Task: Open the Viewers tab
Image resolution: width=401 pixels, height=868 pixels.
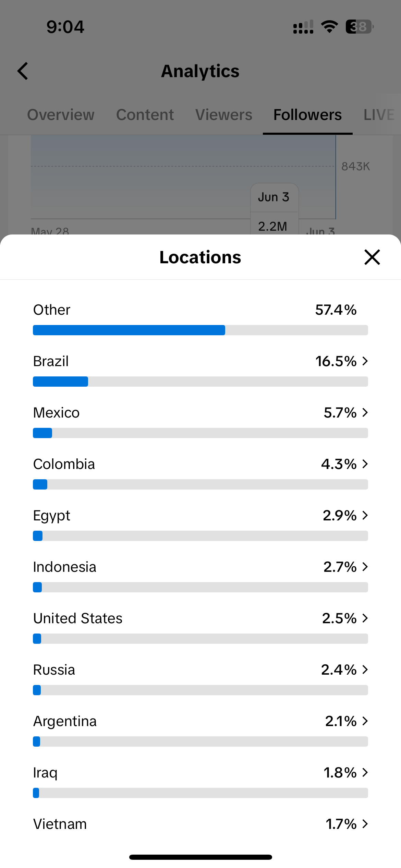Action: coord(224,115)
